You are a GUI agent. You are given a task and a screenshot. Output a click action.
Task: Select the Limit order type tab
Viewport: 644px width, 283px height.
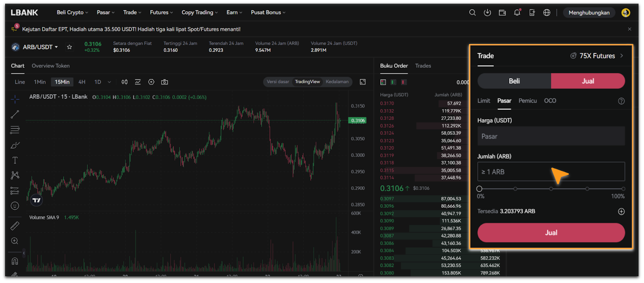[484, 101]
